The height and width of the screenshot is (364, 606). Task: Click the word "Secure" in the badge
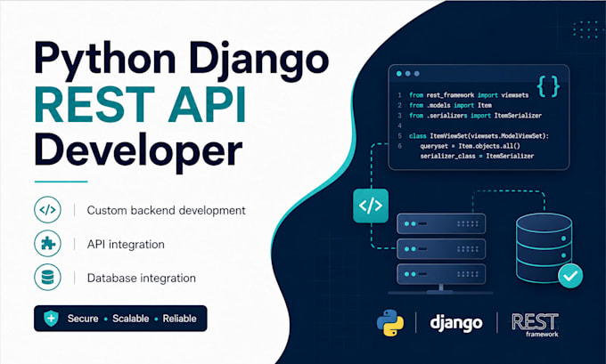(x=83, y=319)
